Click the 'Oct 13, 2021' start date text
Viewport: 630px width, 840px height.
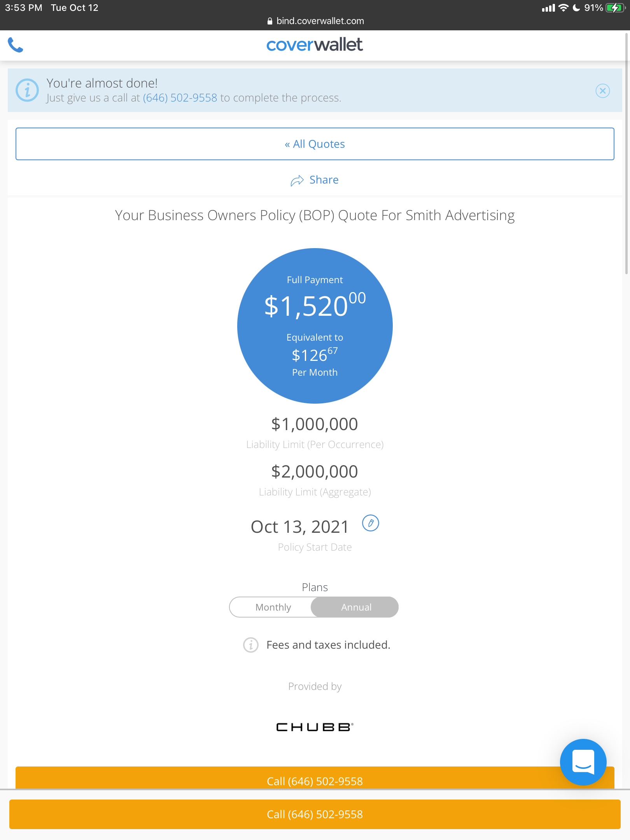coord(300,527)
